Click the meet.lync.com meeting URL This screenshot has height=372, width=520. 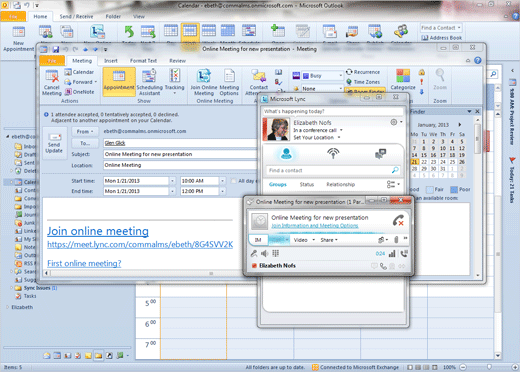click(x=140, y=245)
